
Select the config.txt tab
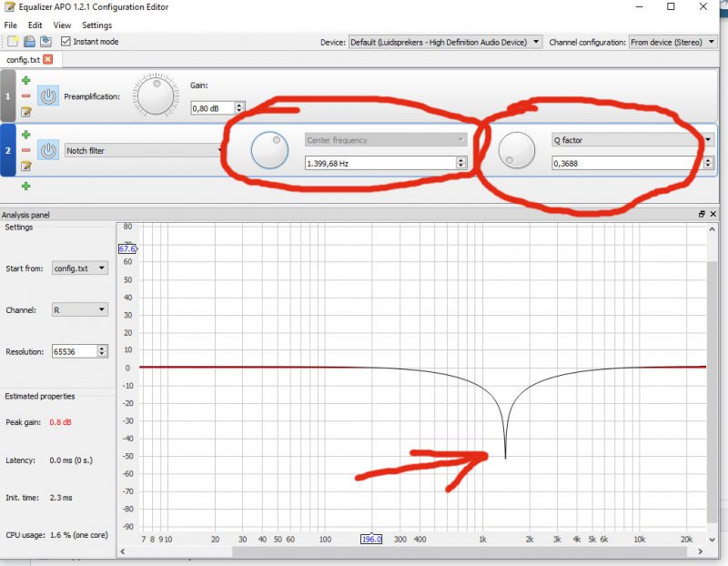[x=24, y=60]
